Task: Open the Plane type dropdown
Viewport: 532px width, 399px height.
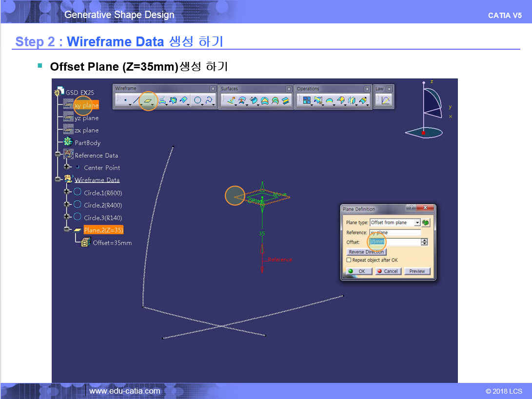Action: click(417, 223)
